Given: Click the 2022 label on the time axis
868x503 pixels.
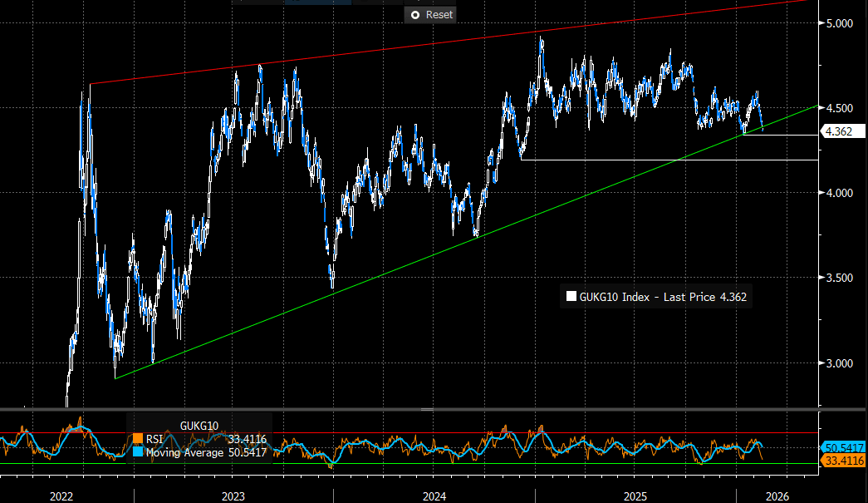Looking at the screenshot, I should point(64,496).
